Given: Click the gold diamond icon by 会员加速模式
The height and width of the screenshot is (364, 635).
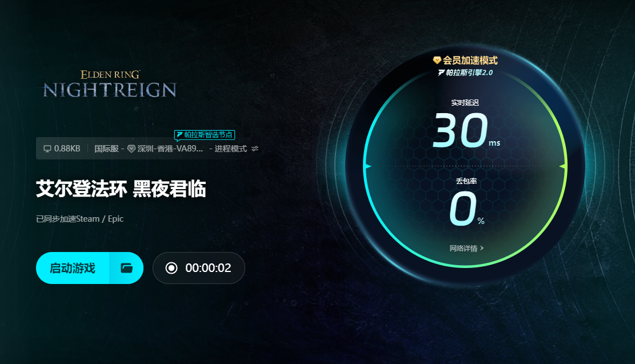Looking at the screenshot, I should pyautogui.click(x=437, y=61).
